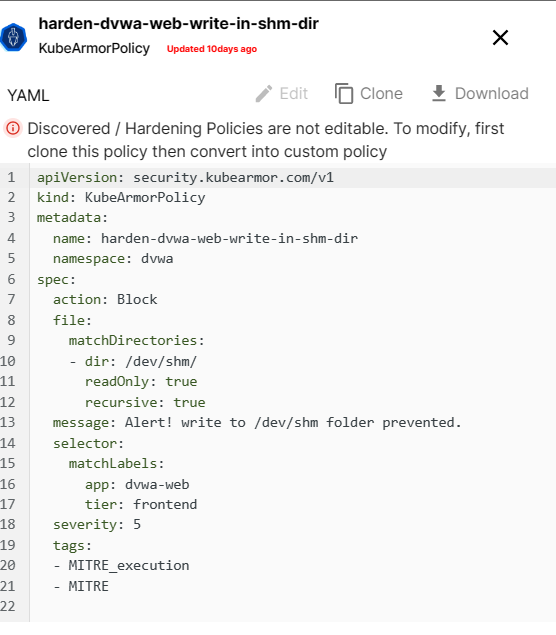Click the Edit button label
Viewport: 556px width, 635px height.
pyautogui.click(x=294, y=94)
